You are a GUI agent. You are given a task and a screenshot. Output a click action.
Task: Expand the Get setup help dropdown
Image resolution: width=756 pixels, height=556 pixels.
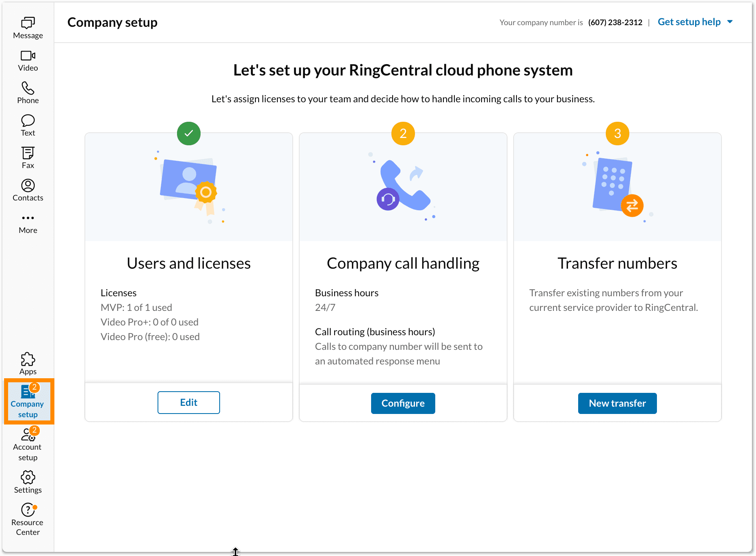[689, 22]
